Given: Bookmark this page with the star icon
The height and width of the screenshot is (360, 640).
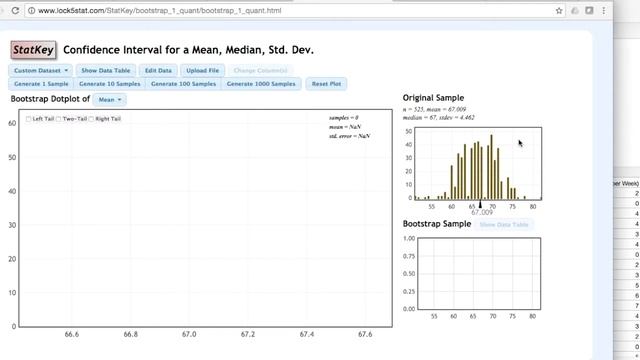Looking at the screenshot, I should point(559,11).
